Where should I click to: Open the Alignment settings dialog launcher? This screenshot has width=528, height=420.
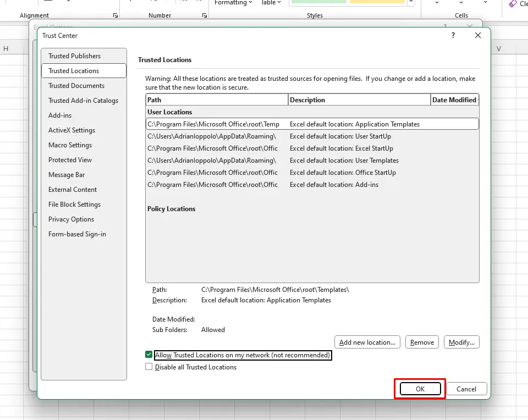pos(116,15)
